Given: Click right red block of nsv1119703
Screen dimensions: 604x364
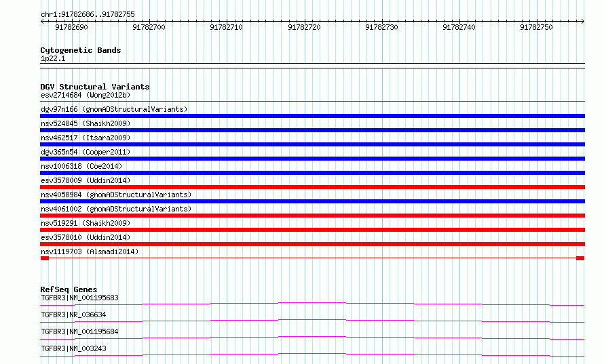Looking at the screenshot, I should tap(580, 258).
